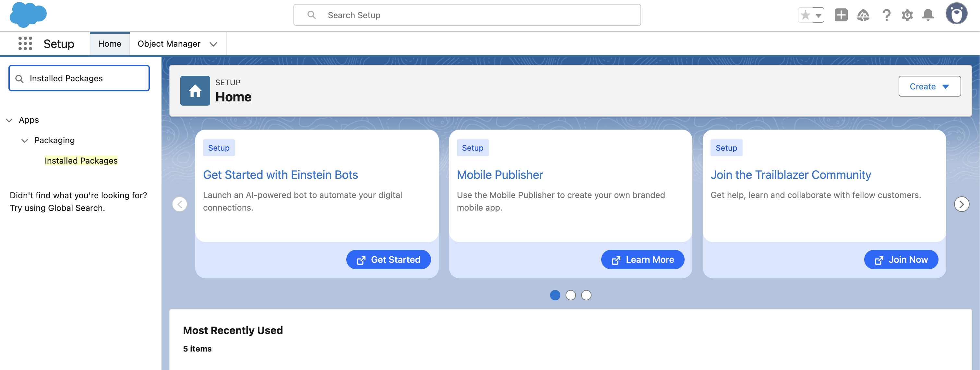
Task: Open the Trailhead guidance icon
Action: click(863, 15)
